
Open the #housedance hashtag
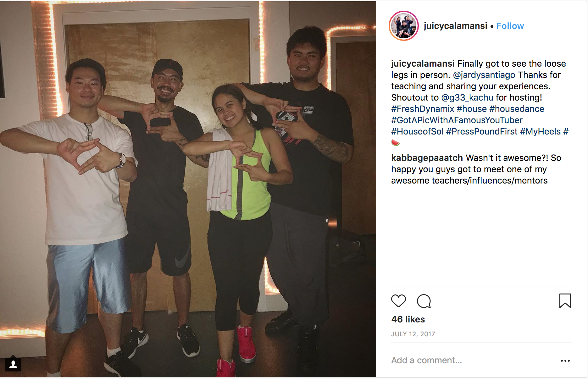tap(517, 109)
